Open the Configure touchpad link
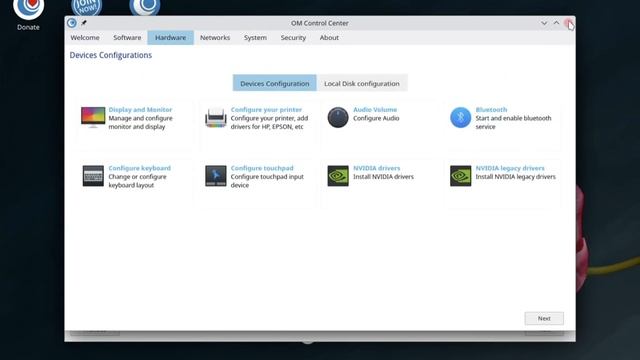The image size is (640, 360). [262, 168]
